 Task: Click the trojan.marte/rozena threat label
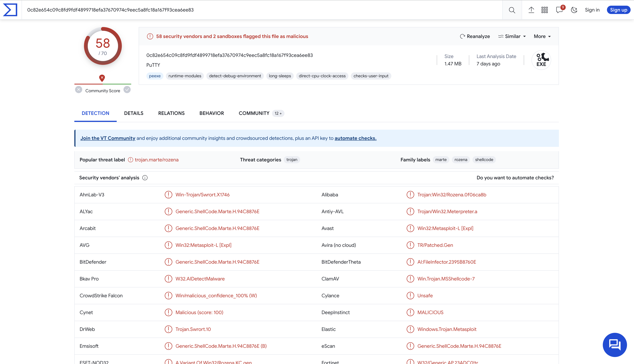point(157,160)
